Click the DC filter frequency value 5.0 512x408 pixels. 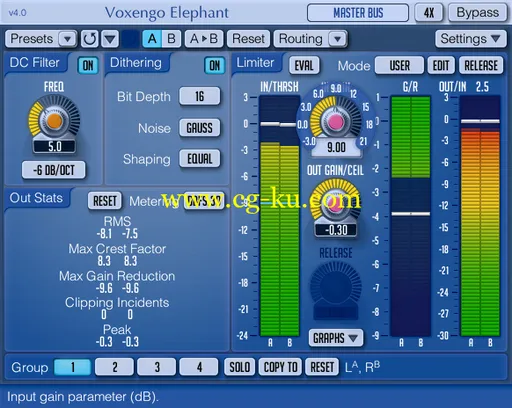click(x=54, y=146)
